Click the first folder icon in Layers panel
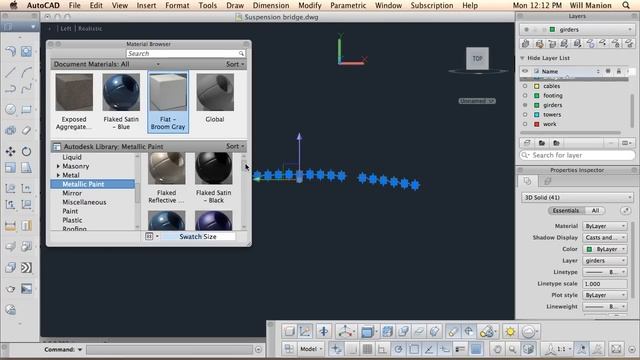Viewport: 640px width, 360px height. 542,143
